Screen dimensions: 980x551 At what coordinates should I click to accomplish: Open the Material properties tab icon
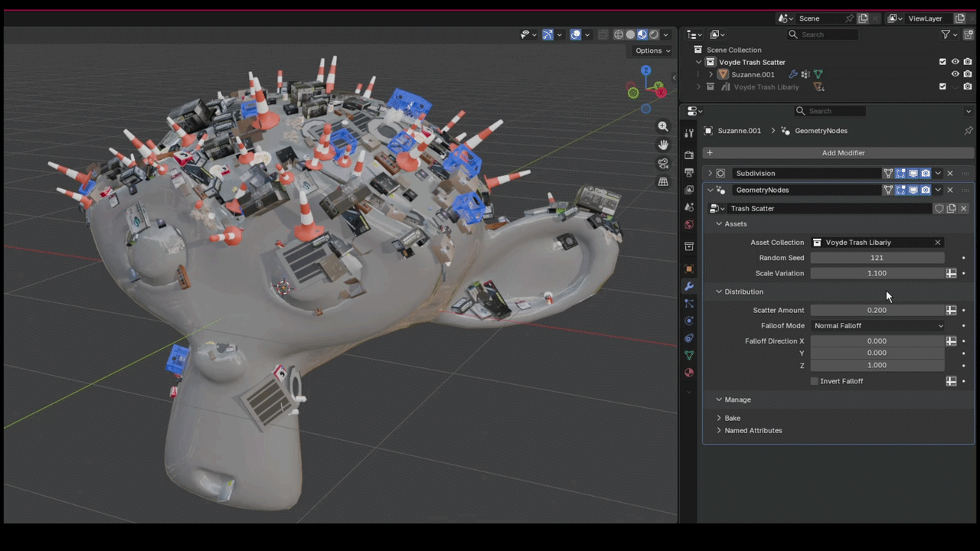pos(689,373)
